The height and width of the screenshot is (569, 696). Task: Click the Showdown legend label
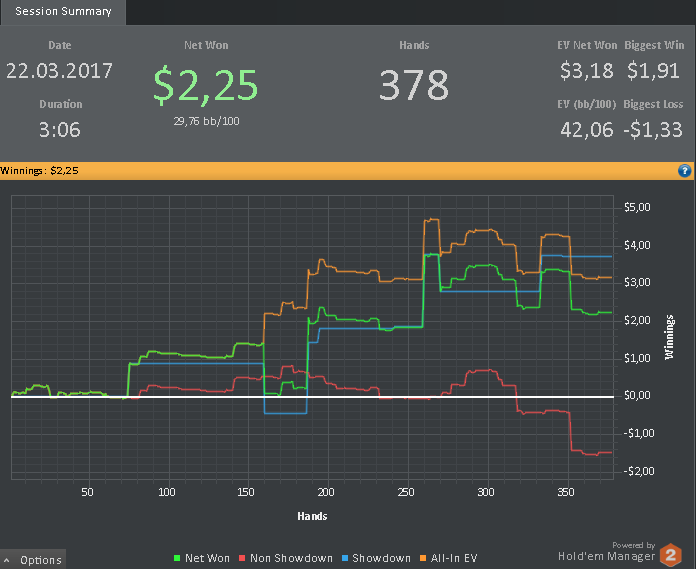point(381,558)
